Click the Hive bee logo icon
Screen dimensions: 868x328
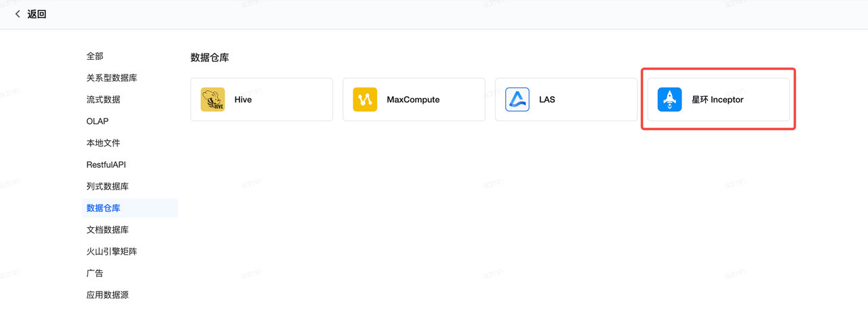212,100
